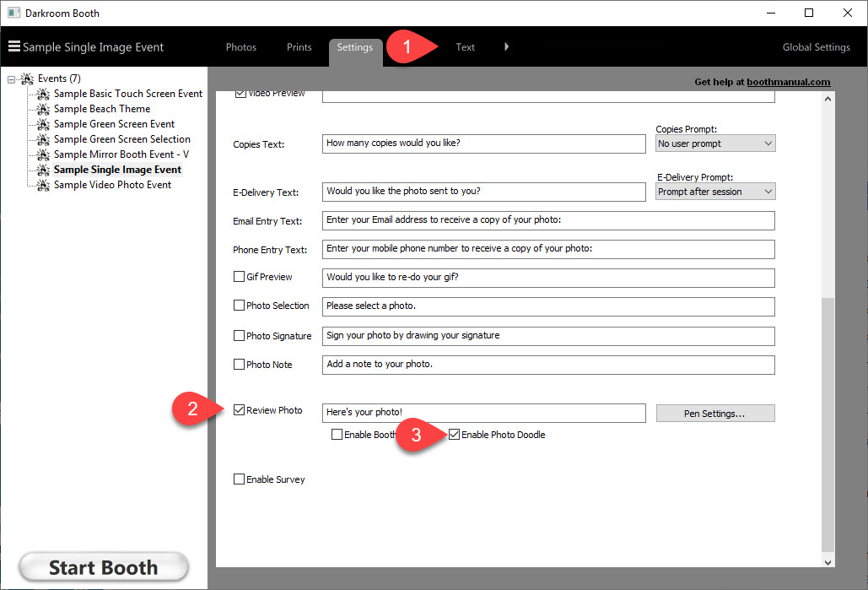
Task: Click the Video Preview text field
Action: [548, 96]
